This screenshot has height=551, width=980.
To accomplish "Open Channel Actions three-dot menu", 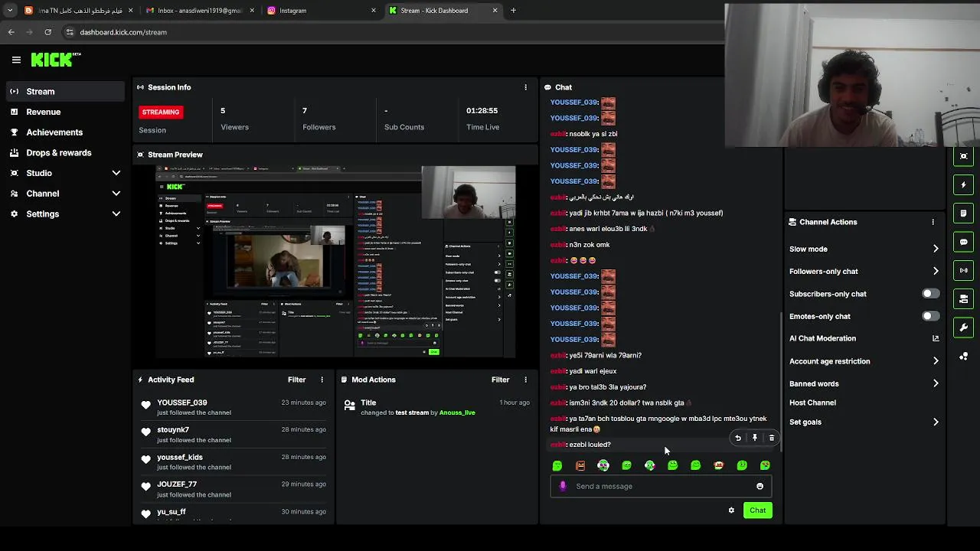I will pyautogui.click(x=933, y=222).
